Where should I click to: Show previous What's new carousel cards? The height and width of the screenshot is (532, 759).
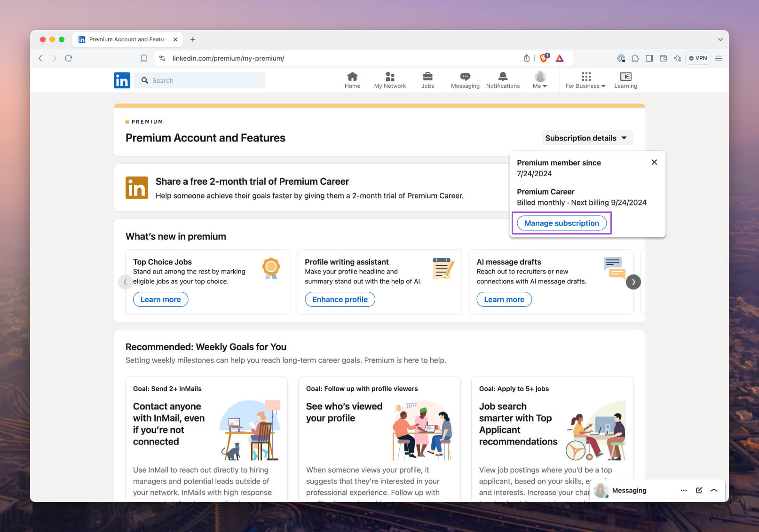click(125, 282)
